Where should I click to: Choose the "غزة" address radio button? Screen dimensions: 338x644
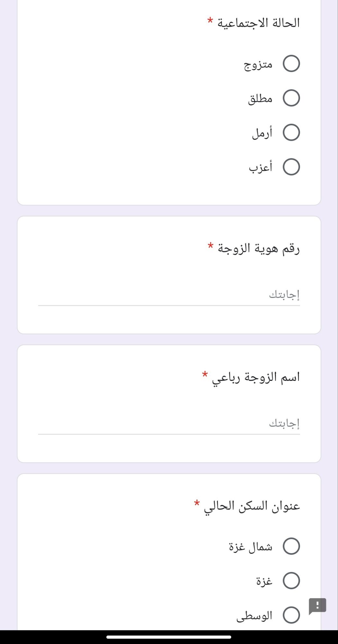pos(291,581)
